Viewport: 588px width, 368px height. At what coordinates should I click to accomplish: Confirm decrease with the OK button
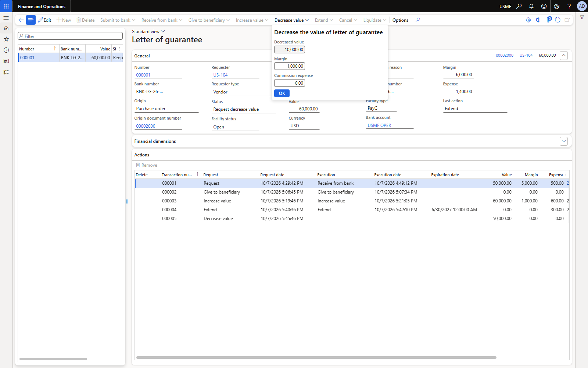(282, 93)
